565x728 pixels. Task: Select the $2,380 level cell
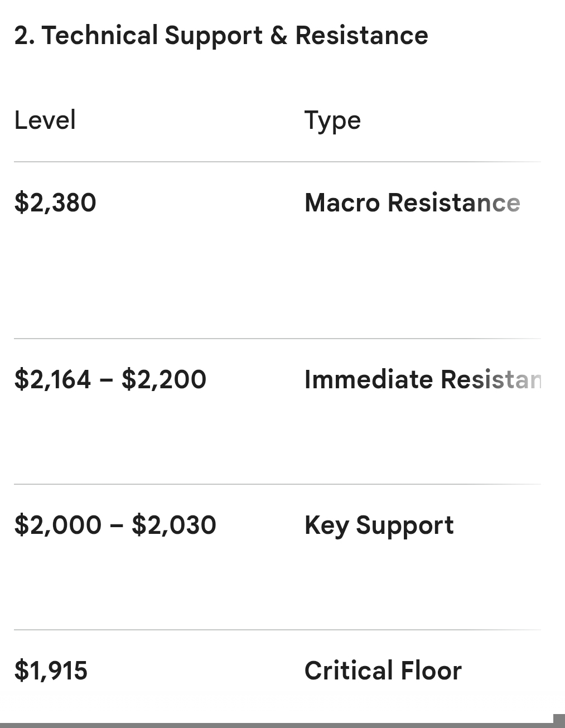pyautogui.click(x=55, y=203)
